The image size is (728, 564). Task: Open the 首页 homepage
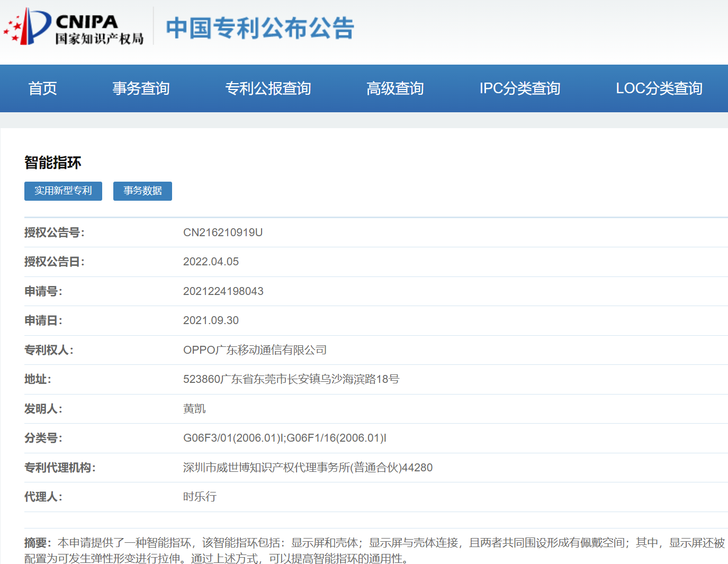pyautogui.click(x=42, y=88)
